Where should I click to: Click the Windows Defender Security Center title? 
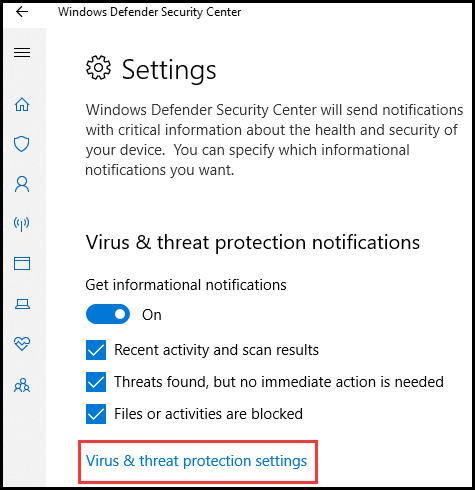(x=149, y=12)
